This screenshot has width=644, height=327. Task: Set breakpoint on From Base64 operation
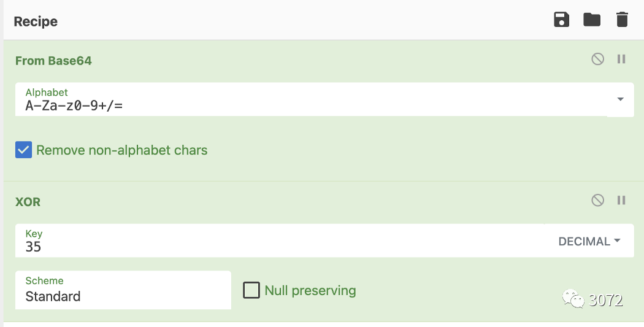pyautogui.click(x=621, y=59)
